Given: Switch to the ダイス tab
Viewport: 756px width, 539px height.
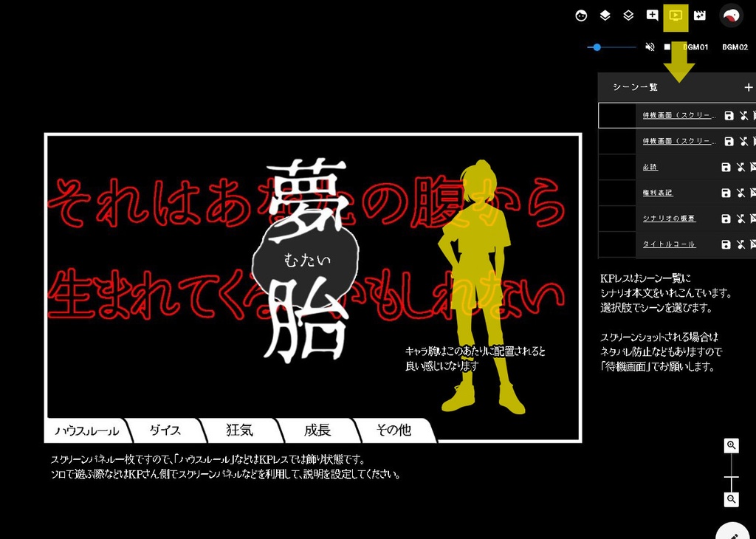Looking at the screenshot, I should [x=165, y=430].
